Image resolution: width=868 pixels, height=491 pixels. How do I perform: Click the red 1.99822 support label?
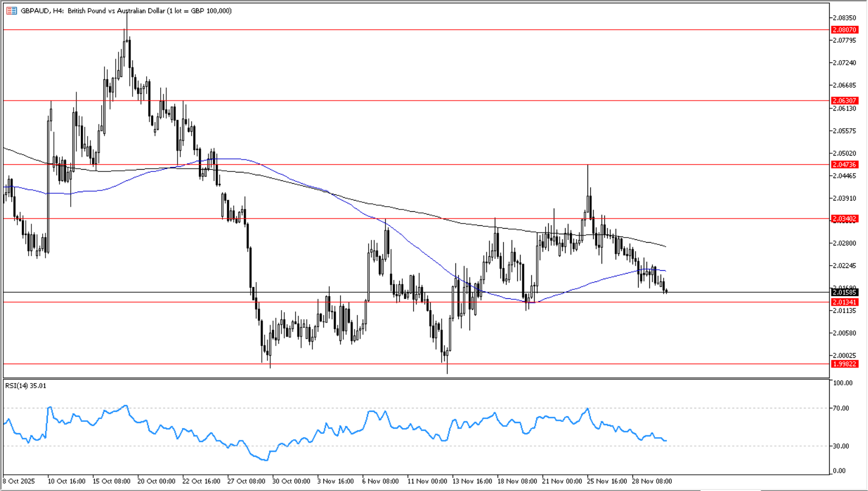point(844,364)
